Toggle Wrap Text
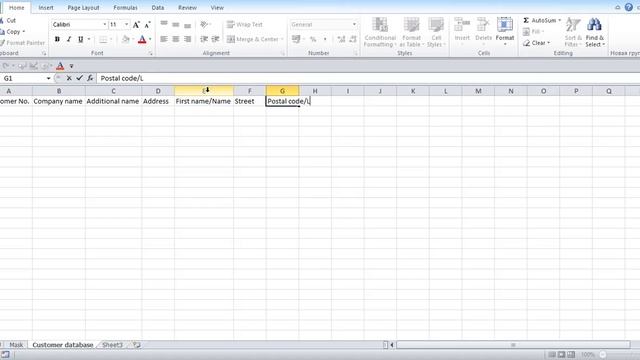 pos(244,24)
